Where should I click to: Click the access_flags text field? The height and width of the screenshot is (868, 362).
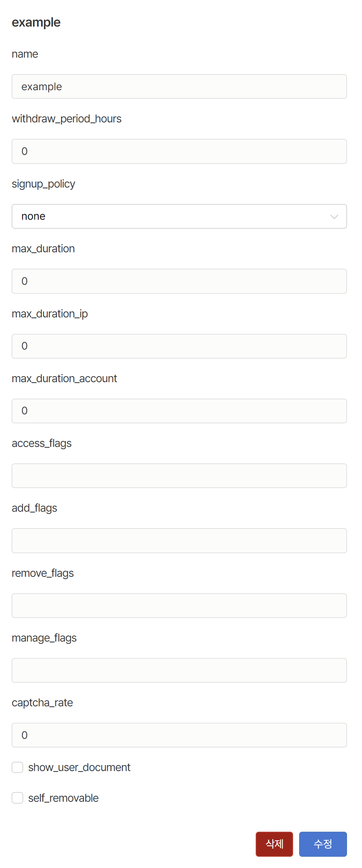[179, 476]
